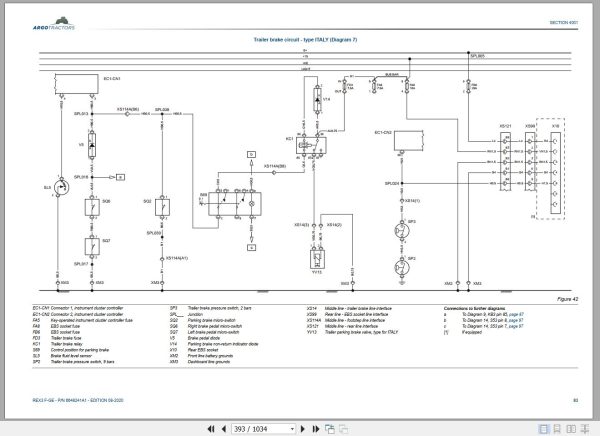Click the EC1-CN1 connector label
Screen dimensions: 600x436
(112, 78)
